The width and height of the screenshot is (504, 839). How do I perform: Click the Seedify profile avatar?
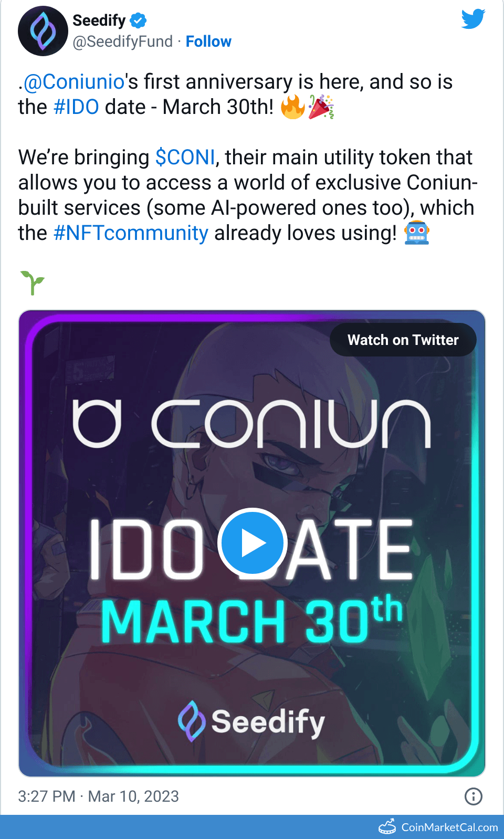(43, 31)
